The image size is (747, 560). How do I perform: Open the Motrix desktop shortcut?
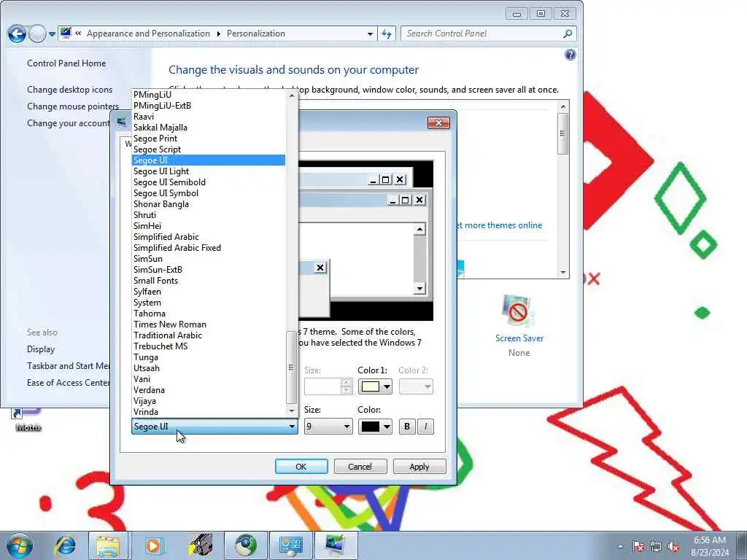[28, 419]
